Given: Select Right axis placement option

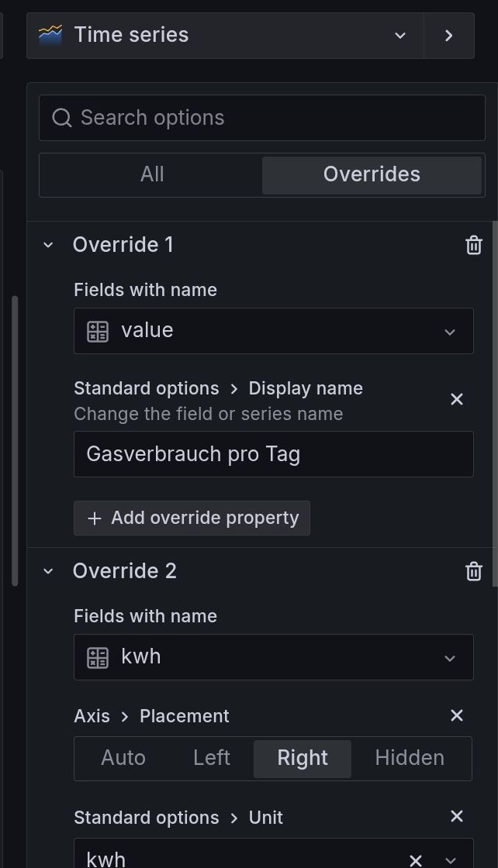Looking at the screenshot, I should click(303, 758).
